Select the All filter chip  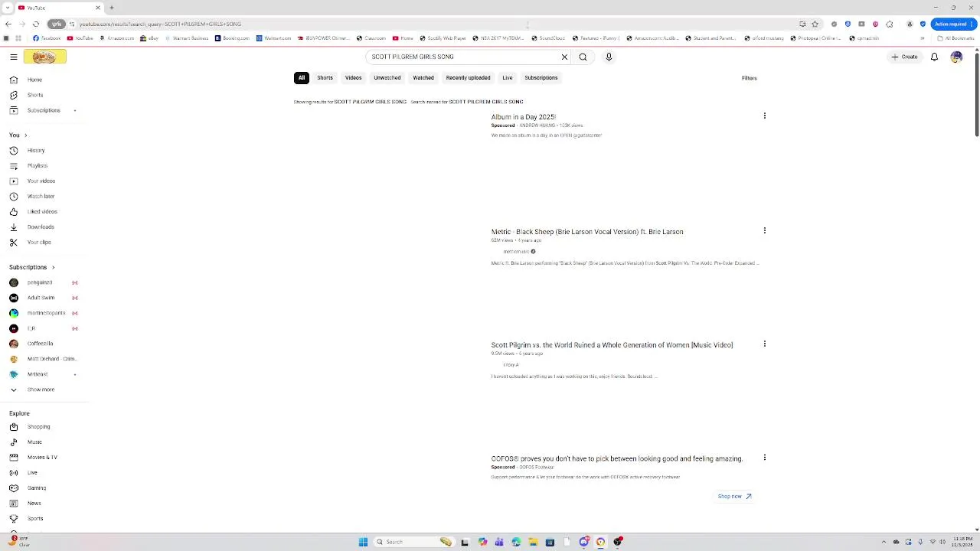[302, 77]
